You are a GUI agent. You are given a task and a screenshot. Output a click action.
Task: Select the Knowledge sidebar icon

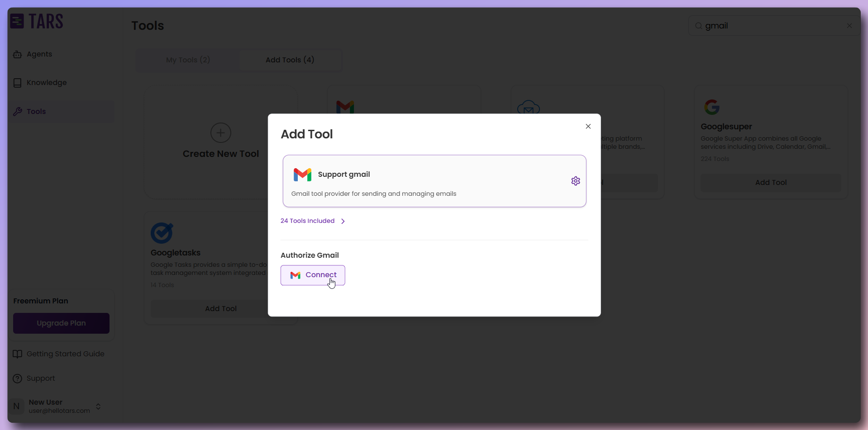click(17, 83)
